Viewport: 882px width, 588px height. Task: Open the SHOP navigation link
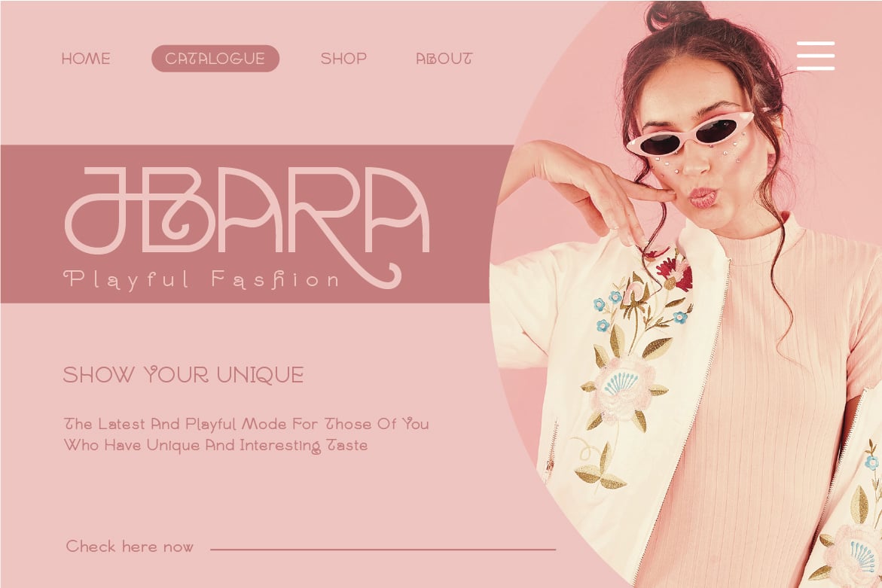pos(343,59)
